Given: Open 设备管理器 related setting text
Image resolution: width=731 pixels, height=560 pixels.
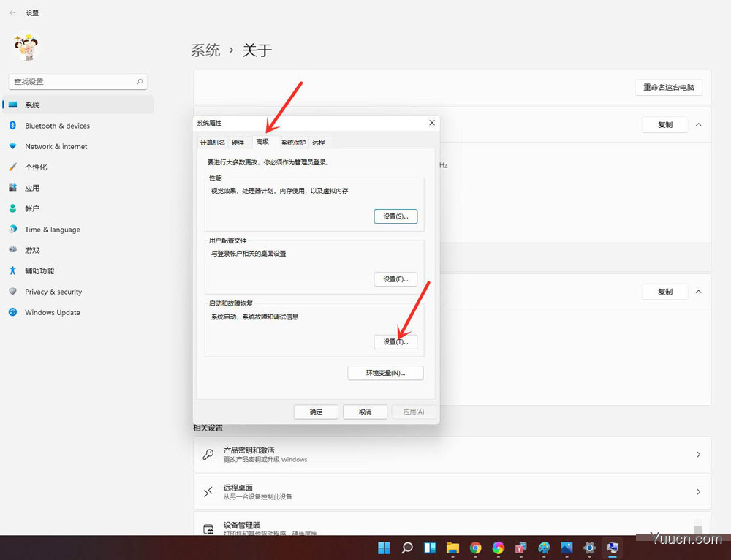Looking at the screenshot, I should coord(241,525).
